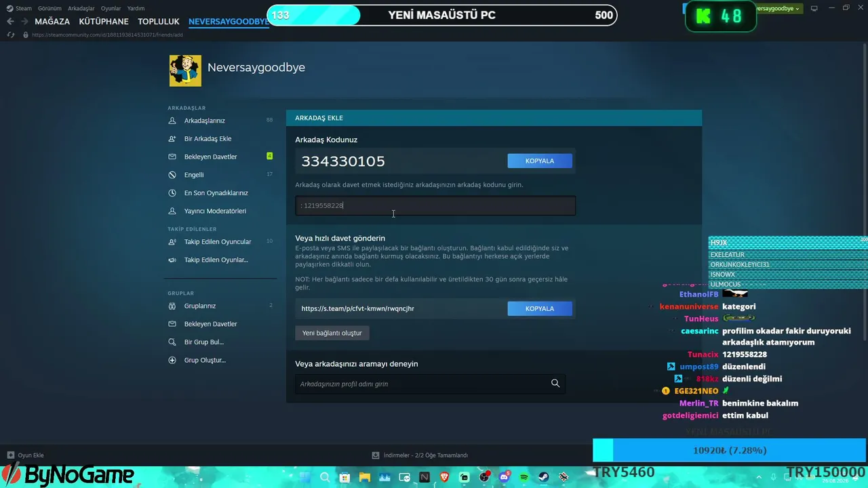Open Yayıncı Moderatörleri page

[215, 211]
